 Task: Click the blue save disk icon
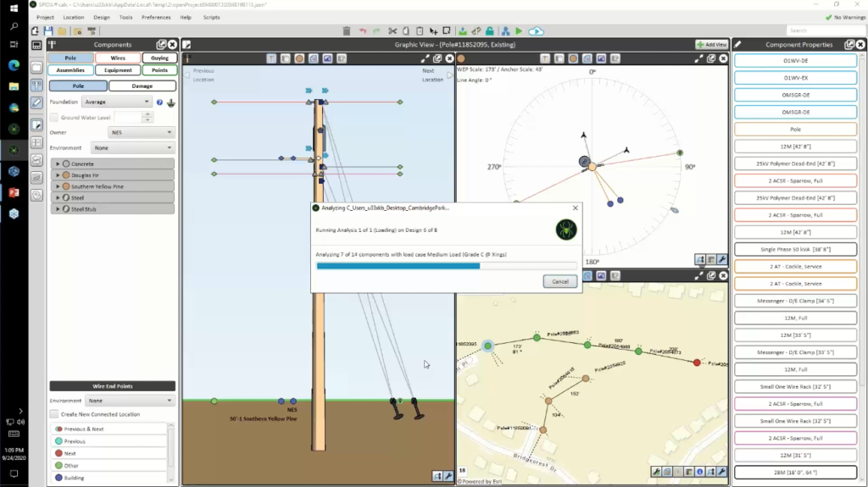[49, 31]
